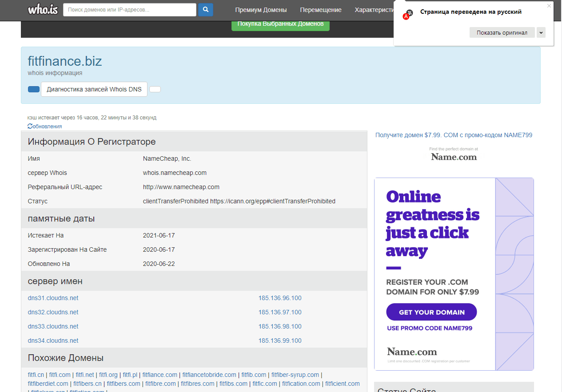562x392 pixels.
Task: Click the small blue button left of Диагностика
Action: pos(34,89)
